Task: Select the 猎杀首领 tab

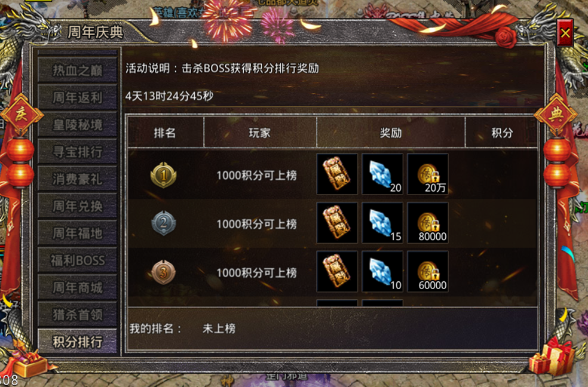Action: tap(77, 315)
